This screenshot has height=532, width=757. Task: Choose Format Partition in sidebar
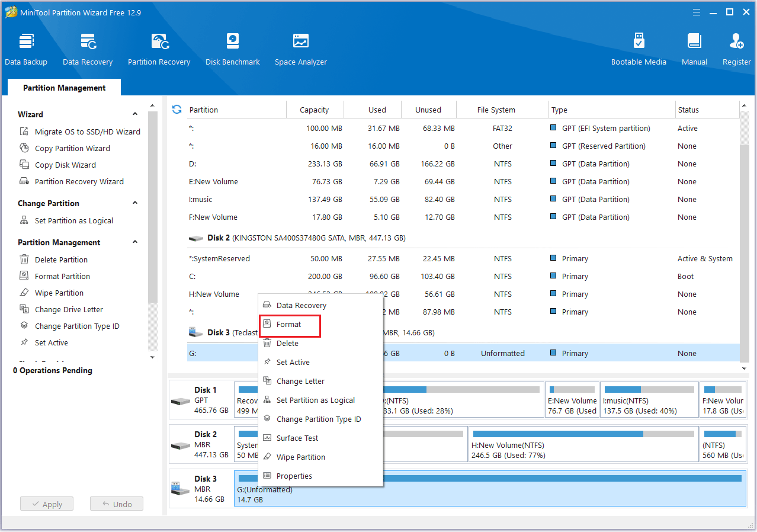click(55, 276)
